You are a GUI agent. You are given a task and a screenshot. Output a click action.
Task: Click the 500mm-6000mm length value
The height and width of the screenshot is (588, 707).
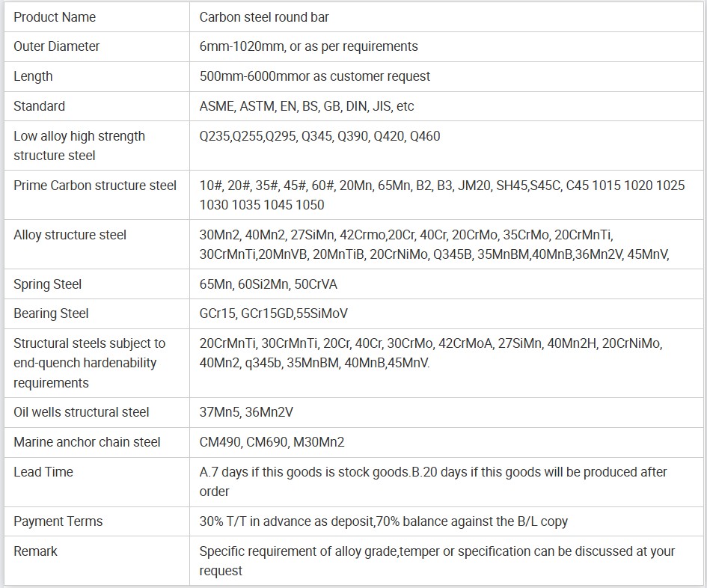314,76
